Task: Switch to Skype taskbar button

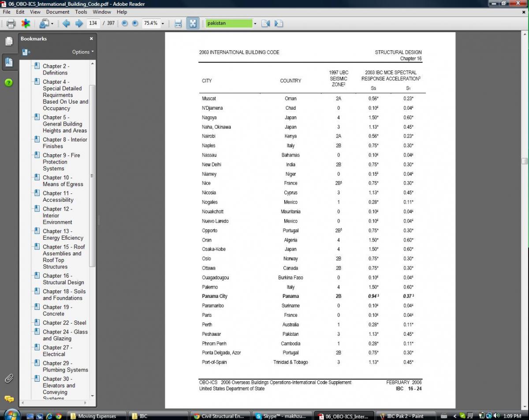Action: (283, 416)
